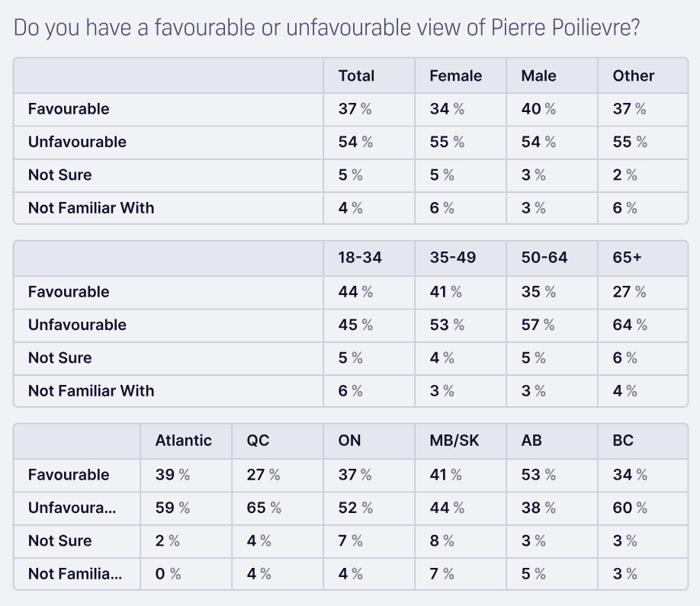
Task: Click the 18-34 age group header
Action: (x=360, y=258)
